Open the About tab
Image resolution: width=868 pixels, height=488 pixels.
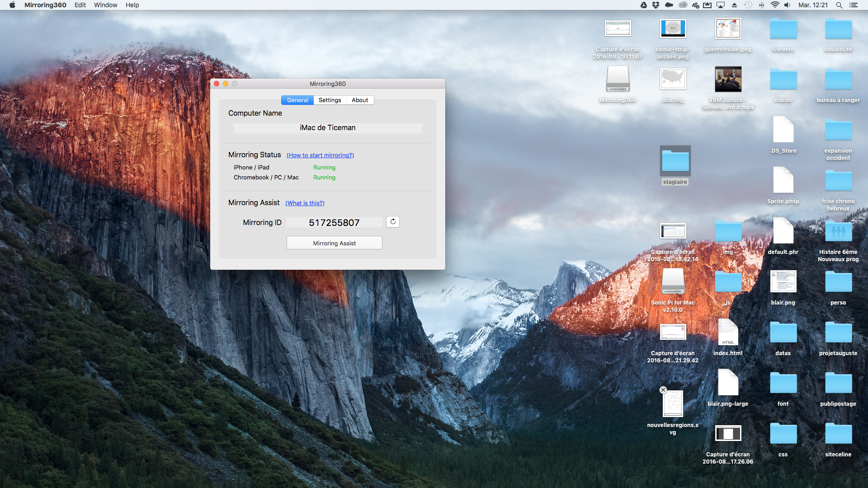[360, 100]
